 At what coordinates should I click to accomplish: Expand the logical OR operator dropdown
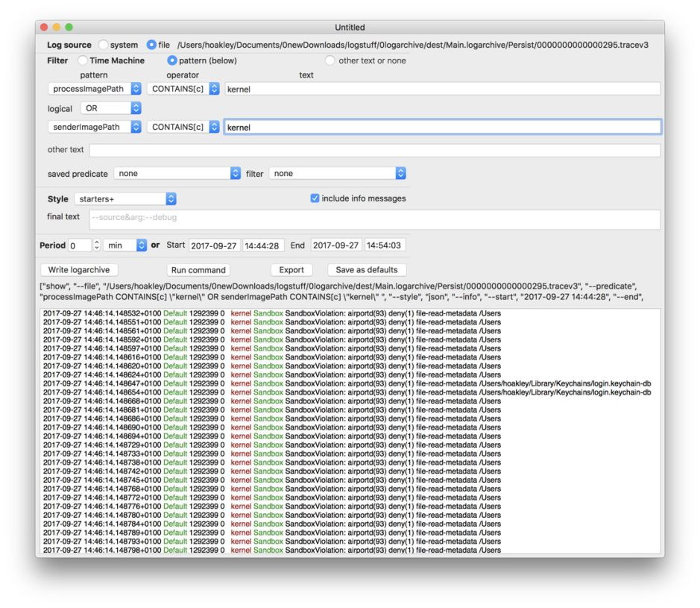coord(110,108)
